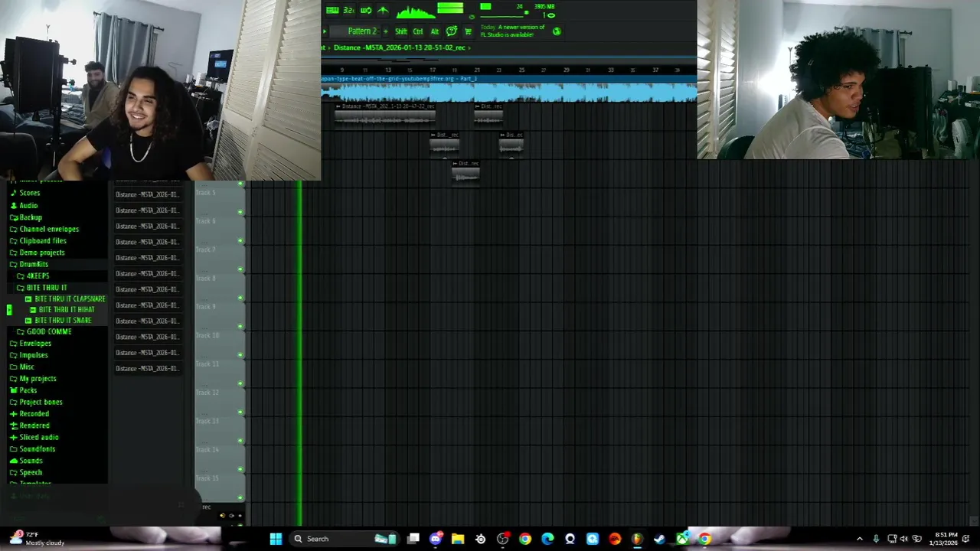Click microphone icon in system tray
Viewport: 980px width, 551px height.
click(876, 539)
